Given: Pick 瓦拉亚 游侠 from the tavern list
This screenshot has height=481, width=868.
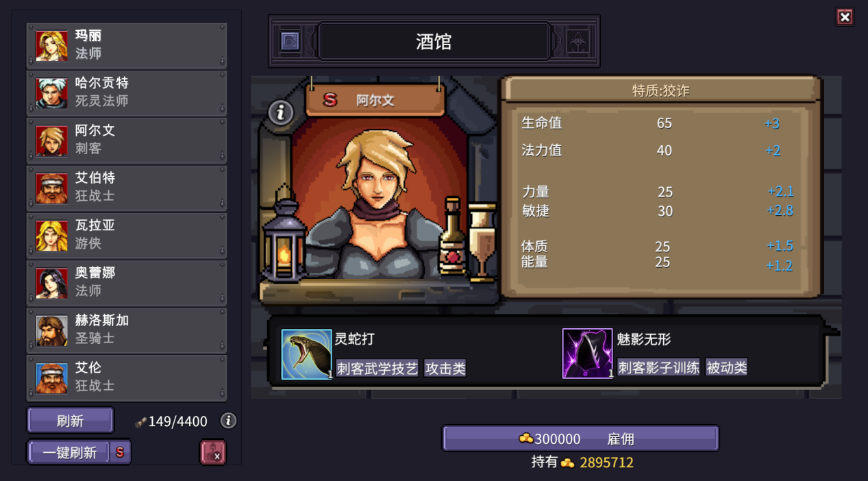Looking at the screenshot, I should [x=127, y=235].
